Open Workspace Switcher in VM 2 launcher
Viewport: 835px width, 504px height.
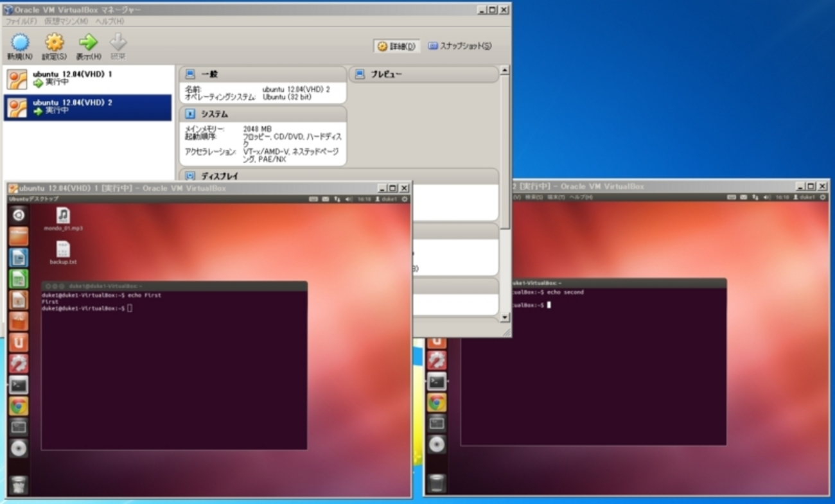coord(437,423)
